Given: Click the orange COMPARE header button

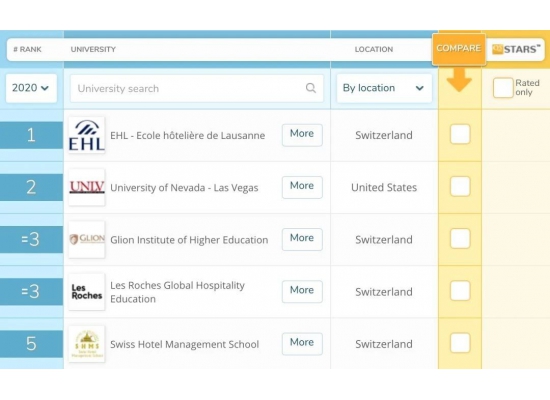Looking at the screenshot, I should click(x=459, y=49).
